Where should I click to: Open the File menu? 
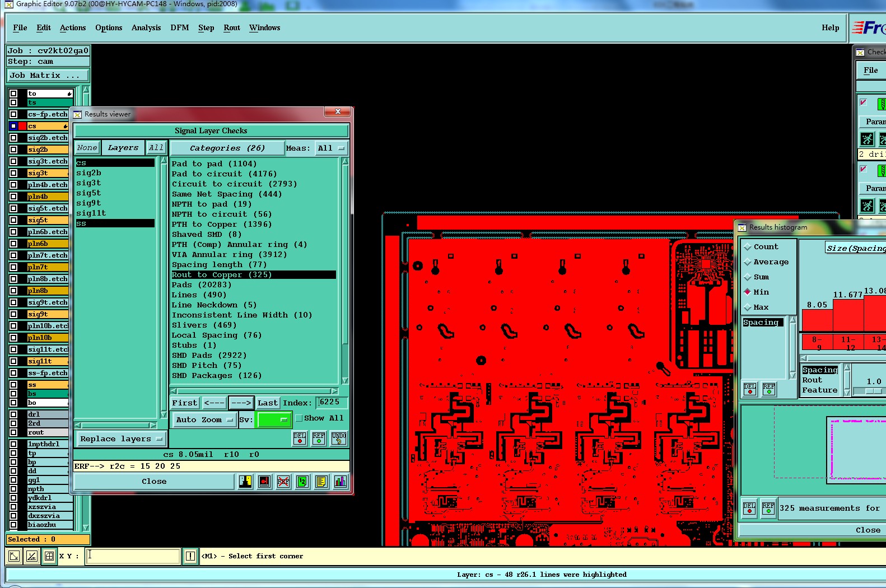(20, 28)
